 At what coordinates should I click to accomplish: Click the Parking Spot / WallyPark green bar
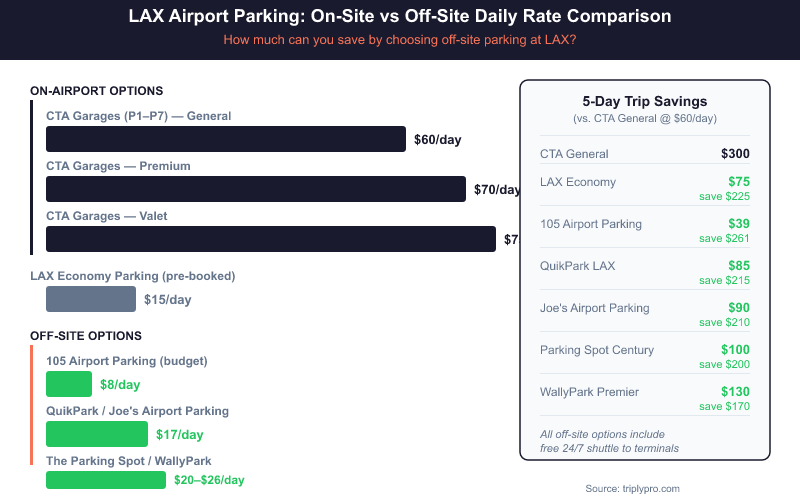(105, 480)
